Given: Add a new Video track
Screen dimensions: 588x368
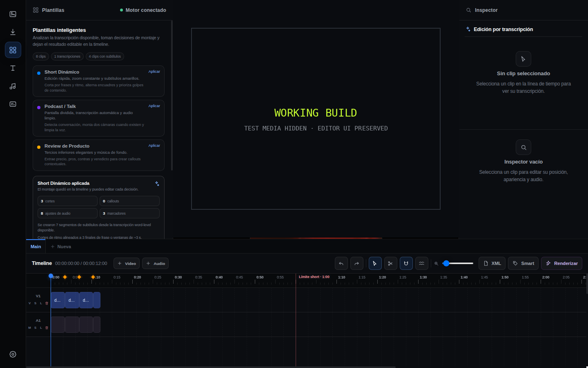Looking at the screenshot, I should (x=127, y=263).
